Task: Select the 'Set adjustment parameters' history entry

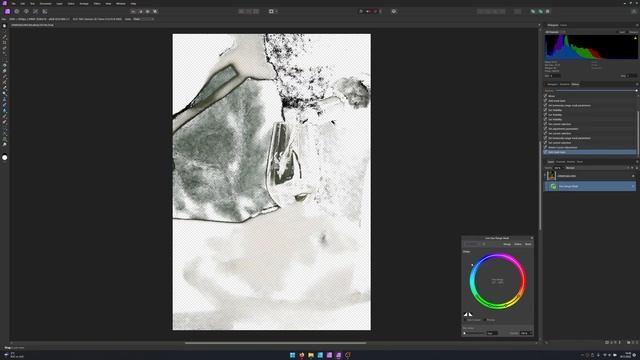Action: click(x=590, y=129)
